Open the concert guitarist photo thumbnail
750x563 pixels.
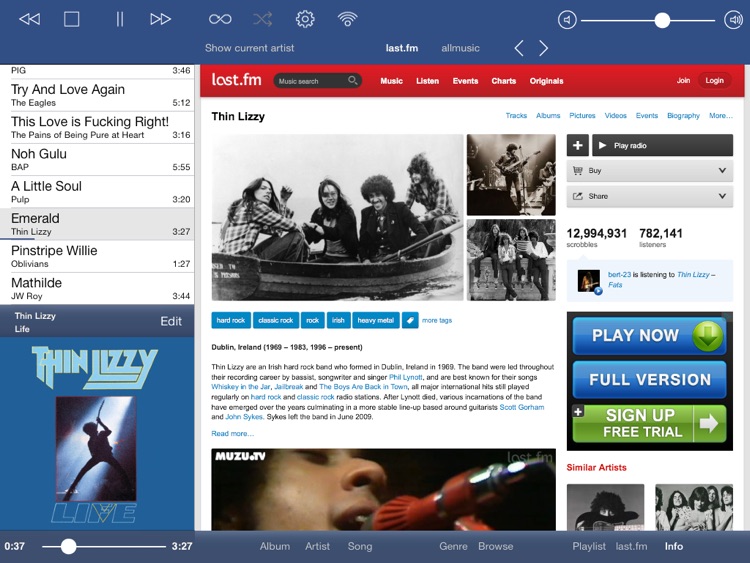click(511, 175)
